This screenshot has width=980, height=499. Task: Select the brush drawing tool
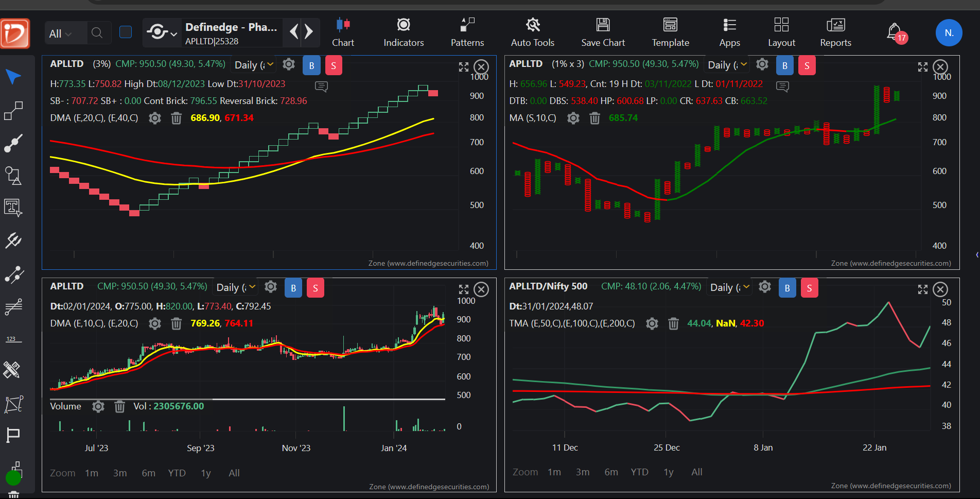(x=13, y=143)
